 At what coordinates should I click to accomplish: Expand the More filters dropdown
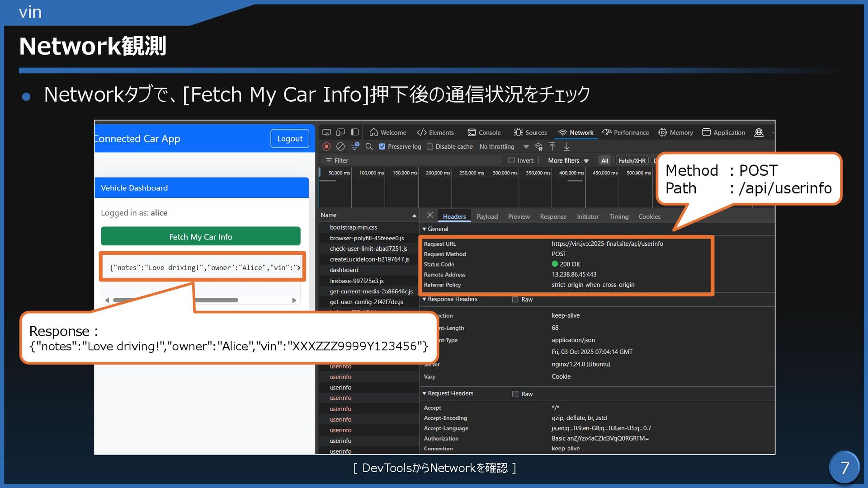click(x=568, y=160)
